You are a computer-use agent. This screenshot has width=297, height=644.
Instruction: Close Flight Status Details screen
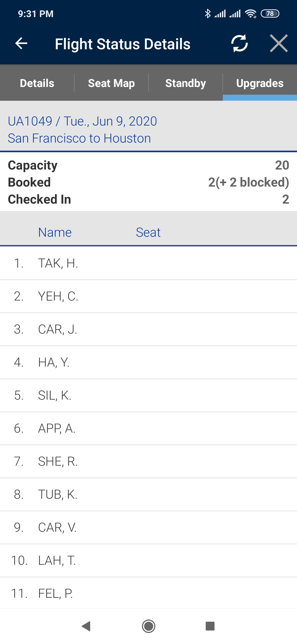(279, 43)
